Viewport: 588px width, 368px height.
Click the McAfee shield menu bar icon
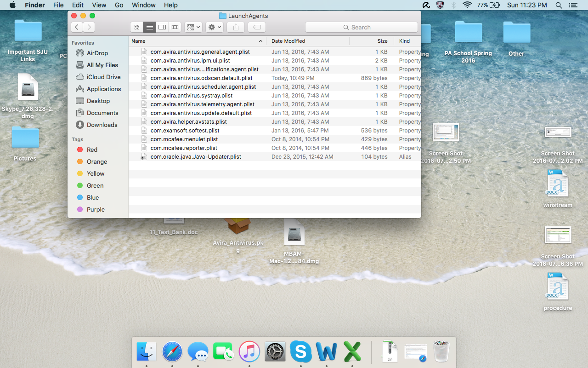[x=440, y=5]
